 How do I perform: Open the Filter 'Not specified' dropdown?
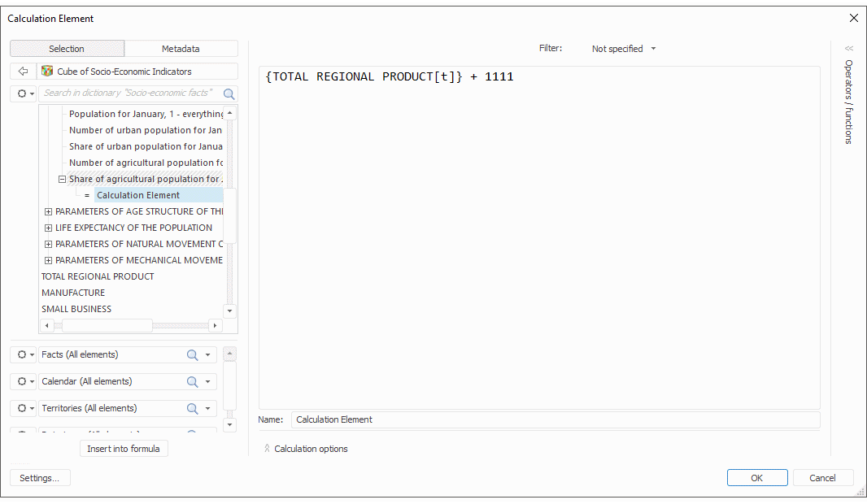[624, 49]
